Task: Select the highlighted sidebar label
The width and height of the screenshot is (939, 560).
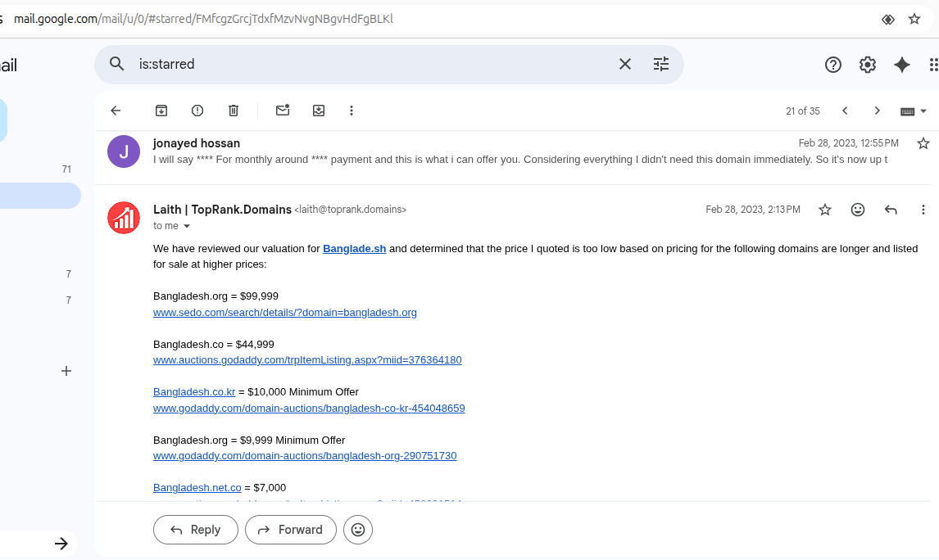Action: [39, 196]
